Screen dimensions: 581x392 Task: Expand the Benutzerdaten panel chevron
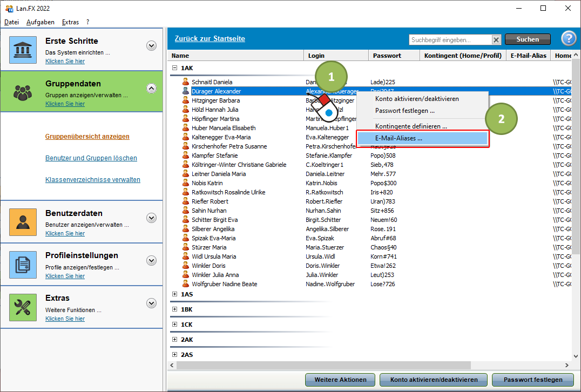pyautogui.click(x=151, y=218)
